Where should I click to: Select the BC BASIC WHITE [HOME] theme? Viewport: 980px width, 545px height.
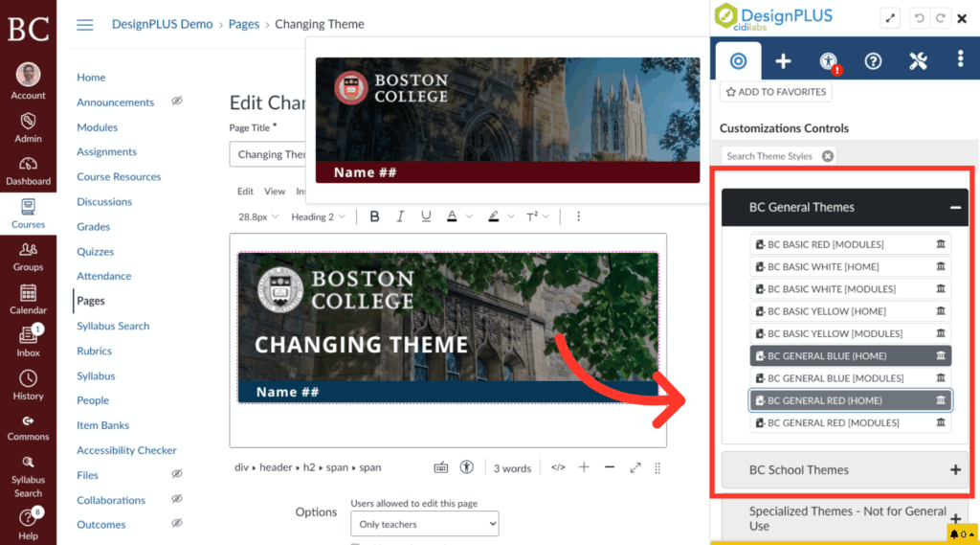tap(850, 266)
